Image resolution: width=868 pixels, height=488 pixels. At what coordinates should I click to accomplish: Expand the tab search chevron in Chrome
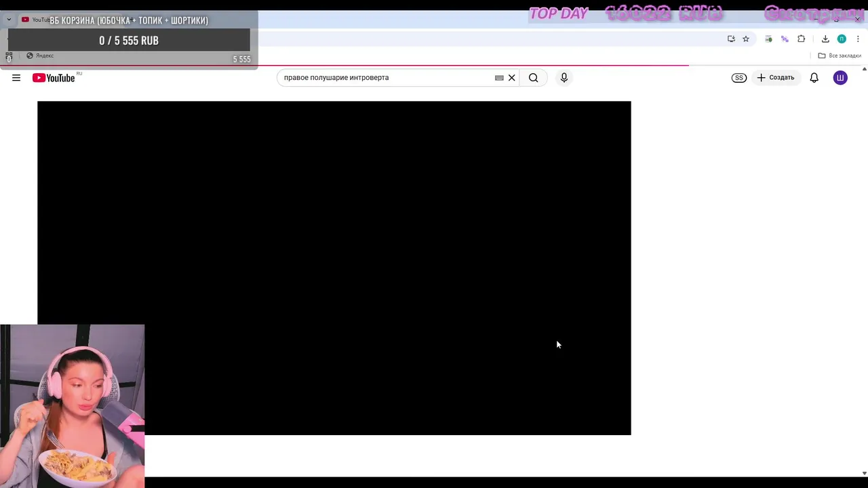[9, 20]
